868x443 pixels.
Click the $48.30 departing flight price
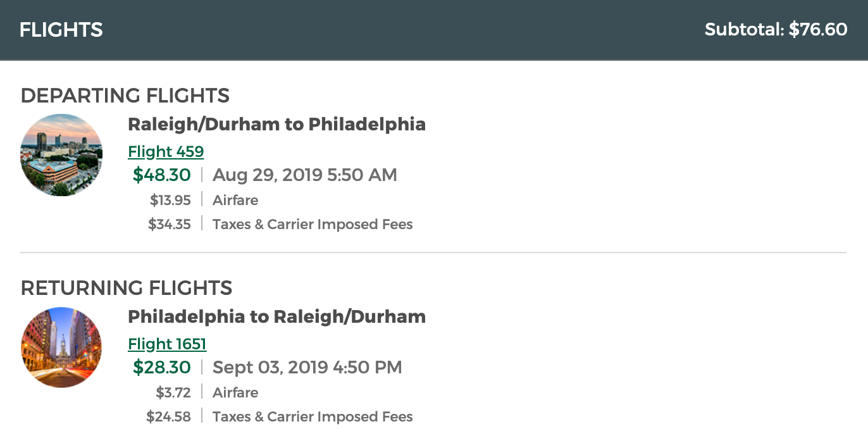click(x=161, y=175)
